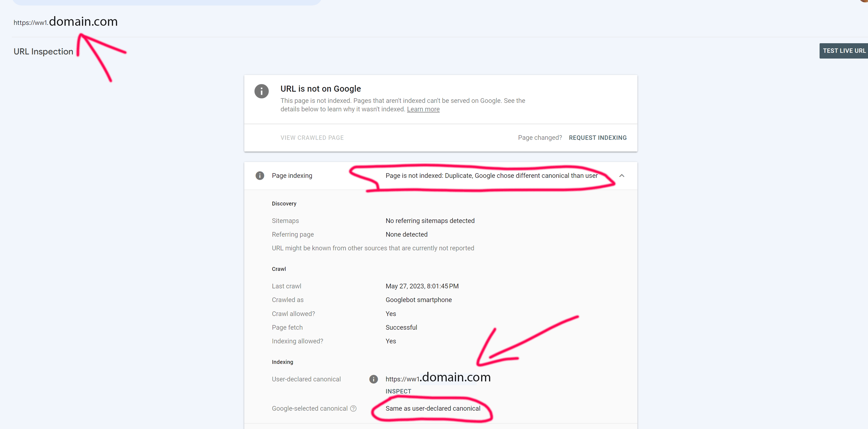This screenshot has height=429, width=868.
Task: Click the Page indexing info icon
Action: click(x=259, y=176)
